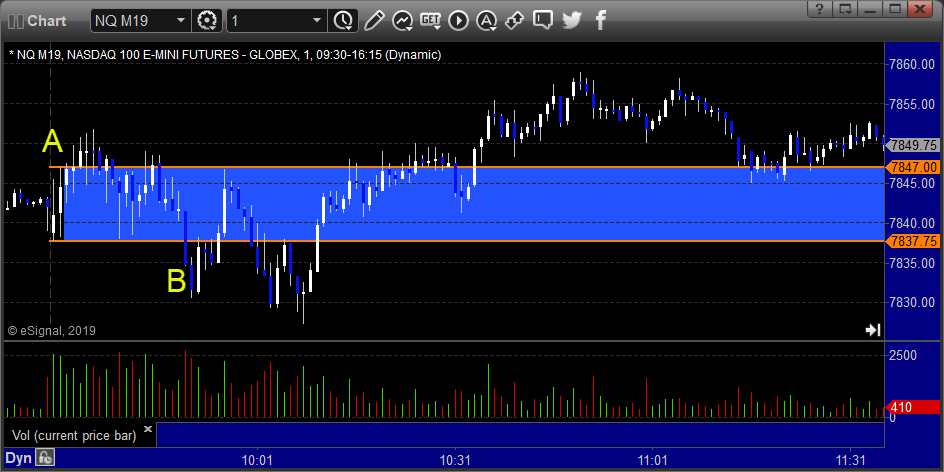Click the 10:01 time axis label
Screen dimensions: 944x472
[x=258, y=459]
